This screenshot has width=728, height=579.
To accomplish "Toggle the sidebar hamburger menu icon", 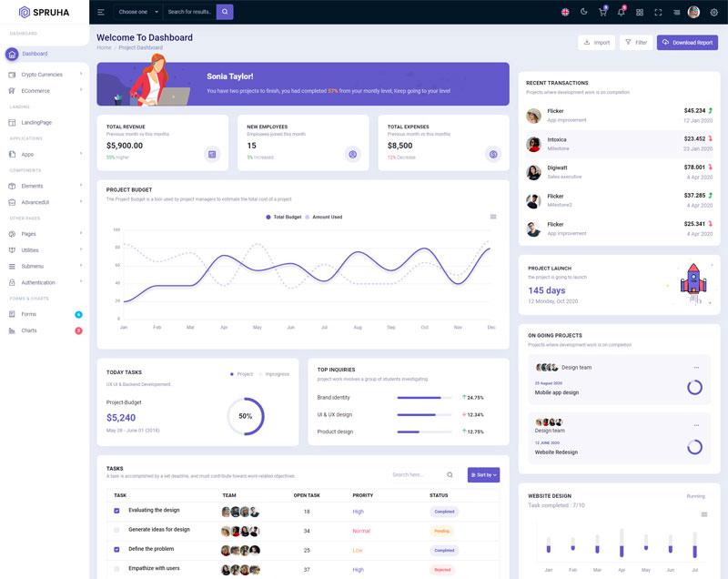I will [x=101, y=12].
